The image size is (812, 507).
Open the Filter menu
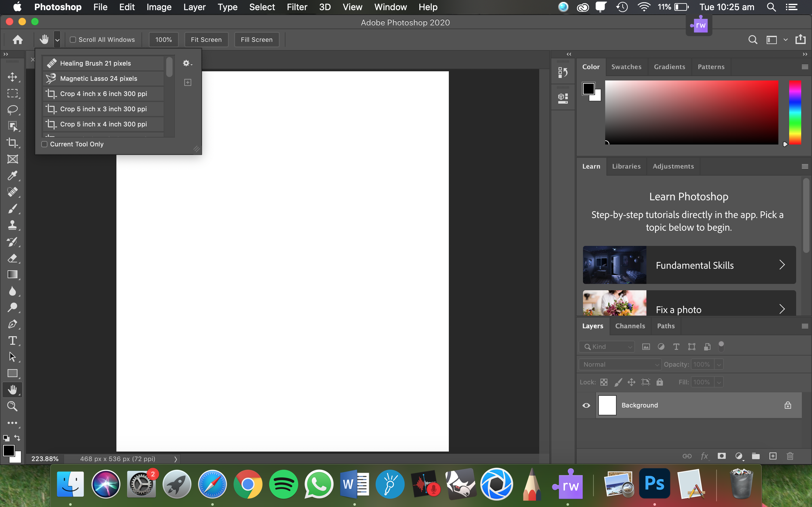297,7
